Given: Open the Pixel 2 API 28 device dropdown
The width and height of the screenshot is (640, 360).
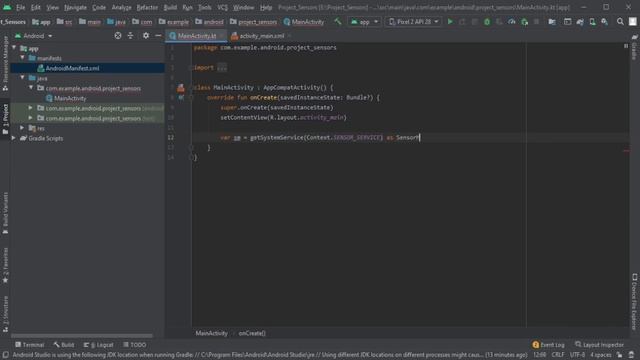Looking at the screenshot, I should click(413, 22).
